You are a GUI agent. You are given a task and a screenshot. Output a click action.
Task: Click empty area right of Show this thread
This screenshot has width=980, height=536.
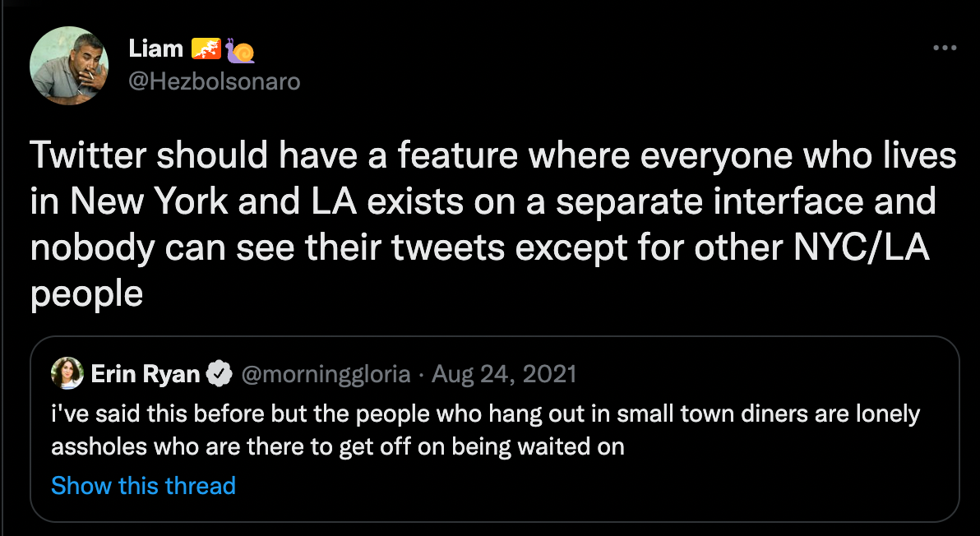(x=576, y=485)
